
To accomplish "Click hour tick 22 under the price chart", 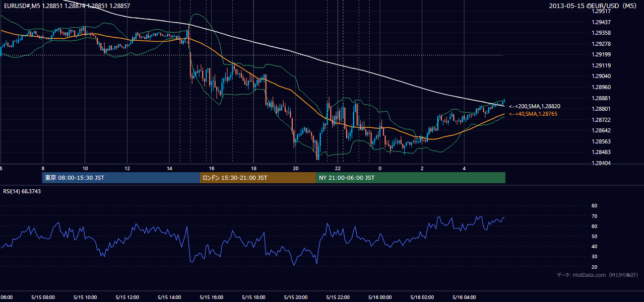I will coord(338,169).
